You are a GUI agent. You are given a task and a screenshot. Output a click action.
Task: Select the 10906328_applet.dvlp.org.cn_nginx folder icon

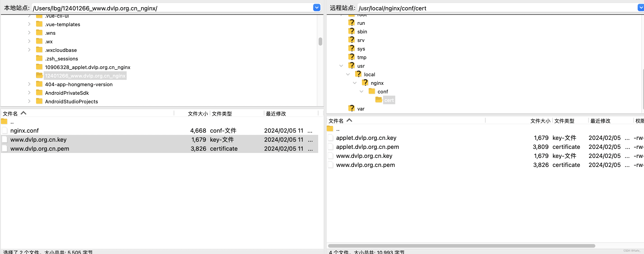click(39, 67)
